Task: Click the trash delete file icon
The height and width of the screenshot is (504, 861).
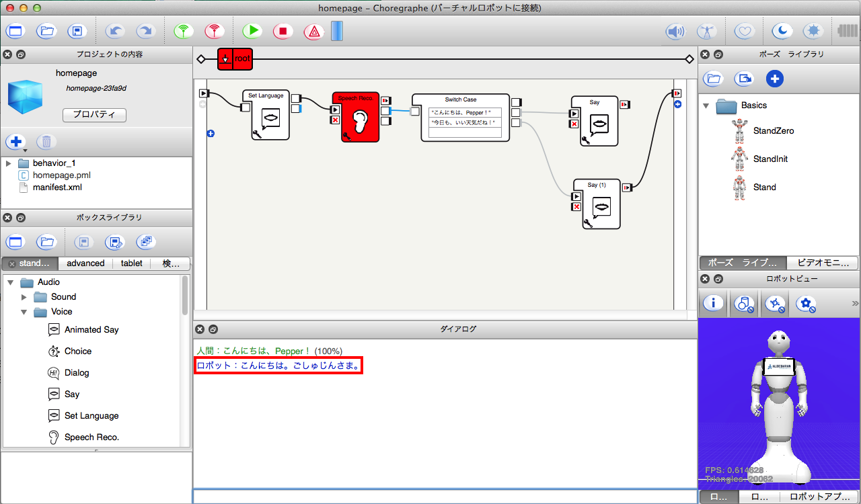Action: click(46, 142)
